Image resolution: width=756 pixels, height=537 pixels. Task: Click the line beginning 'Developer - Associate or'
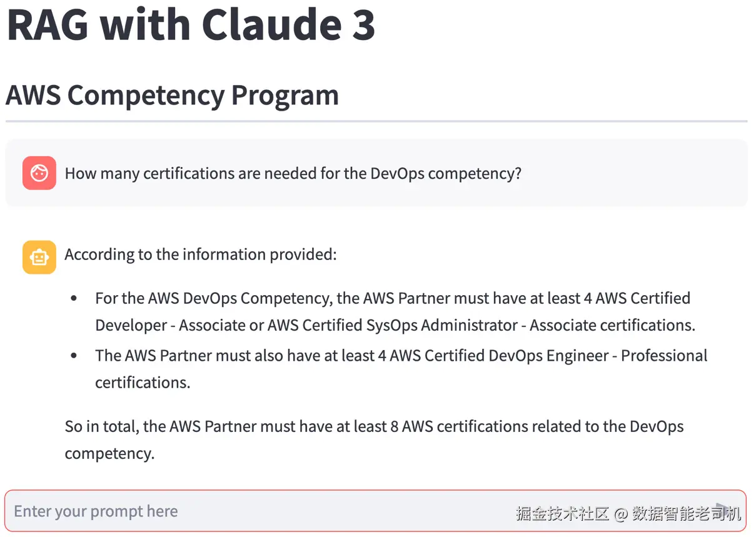pyautogui.click(x=394, y=325)
